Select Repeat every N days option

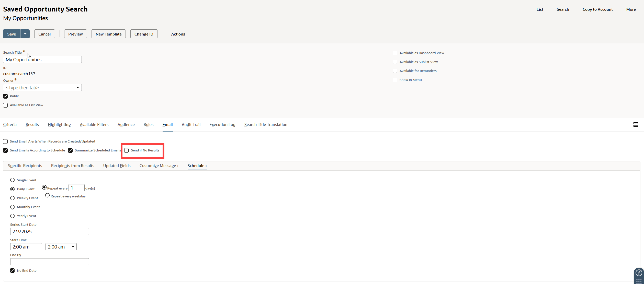click(x=44, y=187)
